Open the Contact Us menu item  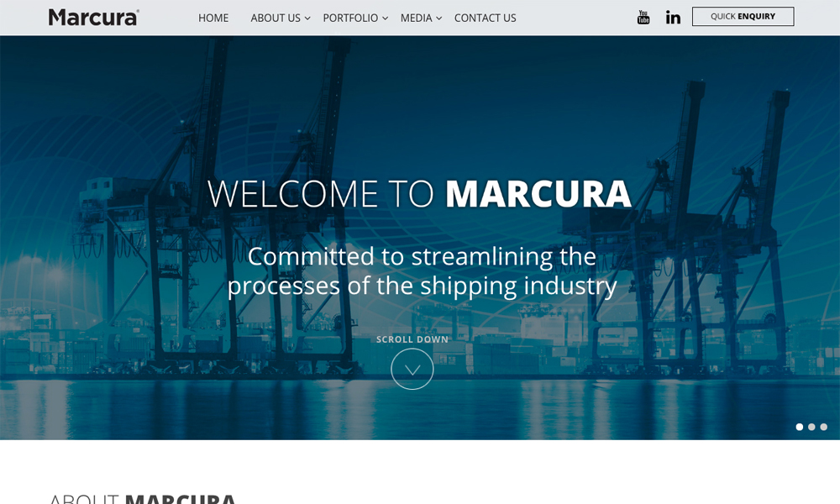(486, 18)
